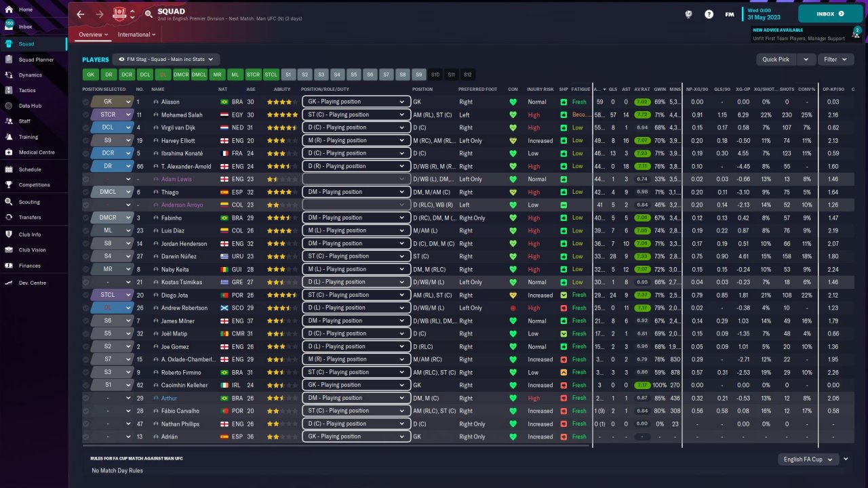Open Alisson's GK role dropdown

point(356,102)
